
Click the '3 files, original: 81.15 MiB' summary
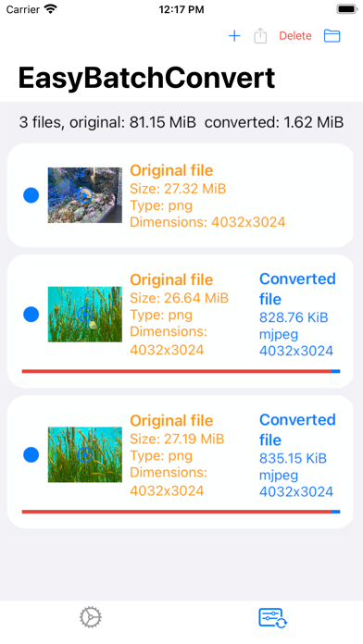point(107,122)
